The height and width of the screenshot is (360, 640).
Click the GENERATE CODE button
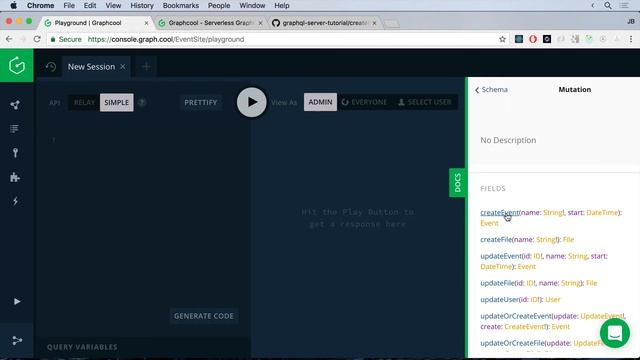204,316
